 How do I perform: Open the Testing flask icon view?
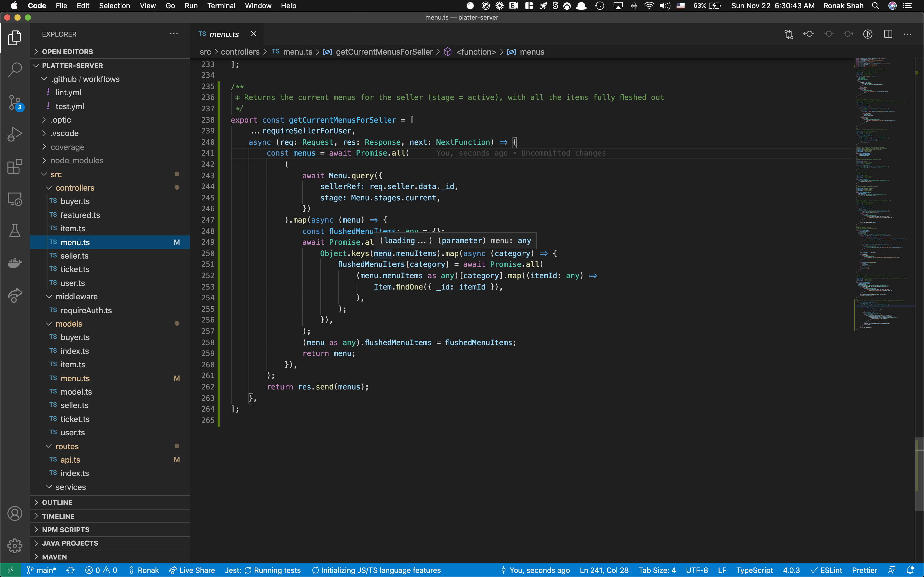point(14,231)
